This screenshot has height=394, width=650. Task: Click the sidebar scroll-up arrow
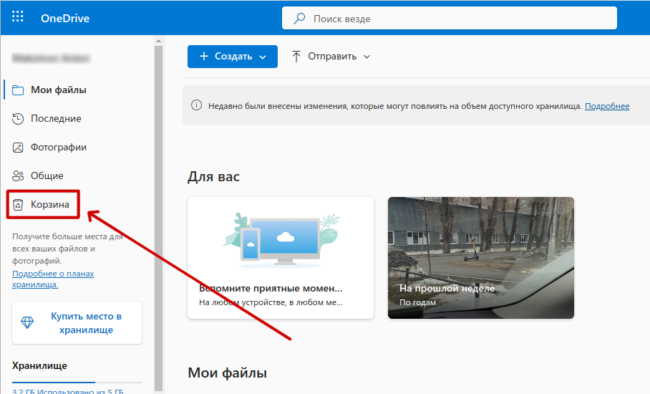coord(158,41)
